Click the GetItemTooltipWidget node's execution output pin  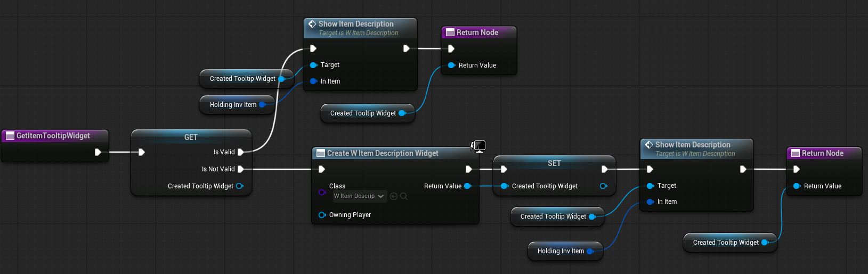click(x=98, y=152)
